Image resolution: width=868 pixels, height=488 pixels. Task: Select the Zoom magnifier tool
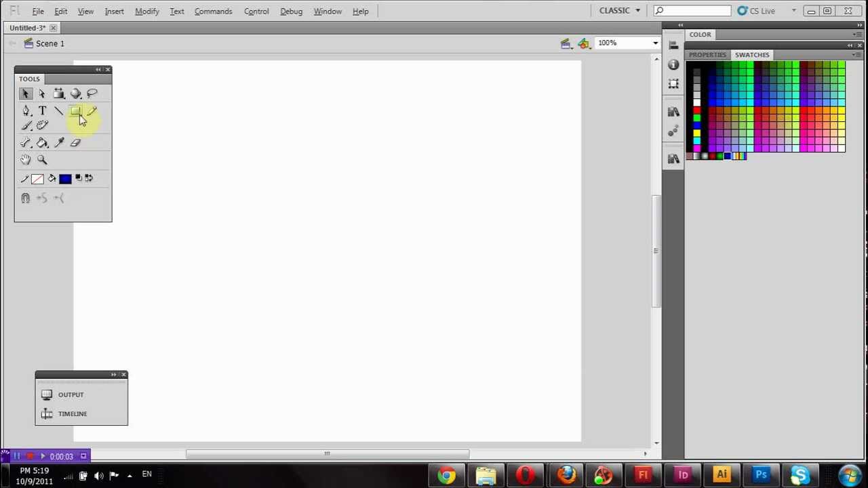pyautogui.click(x=42, y=160)
